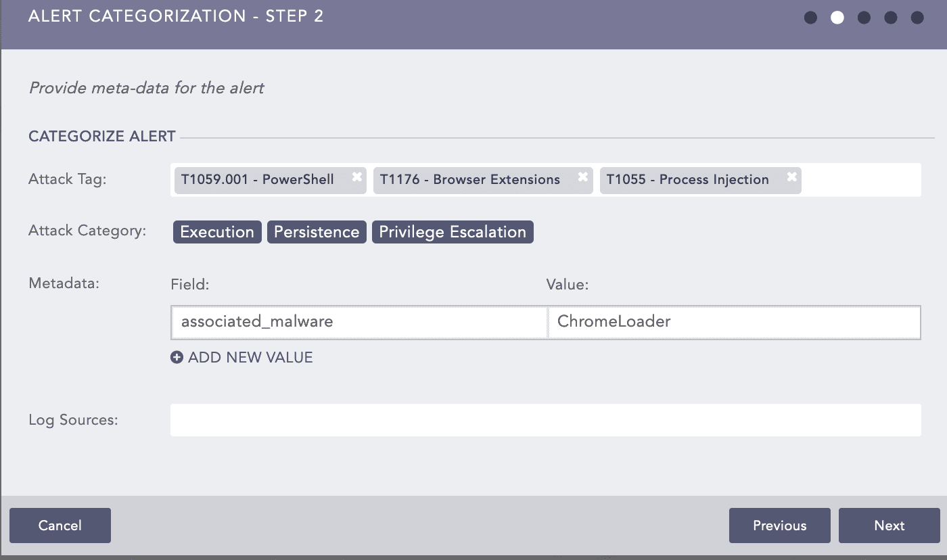Click the Persistence attack category badge
The image size is (947, 560).
317,232
